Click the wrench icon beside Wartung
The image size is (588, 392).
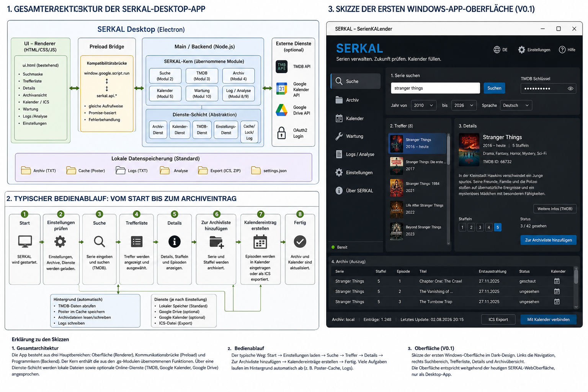(x=339, y=136)
